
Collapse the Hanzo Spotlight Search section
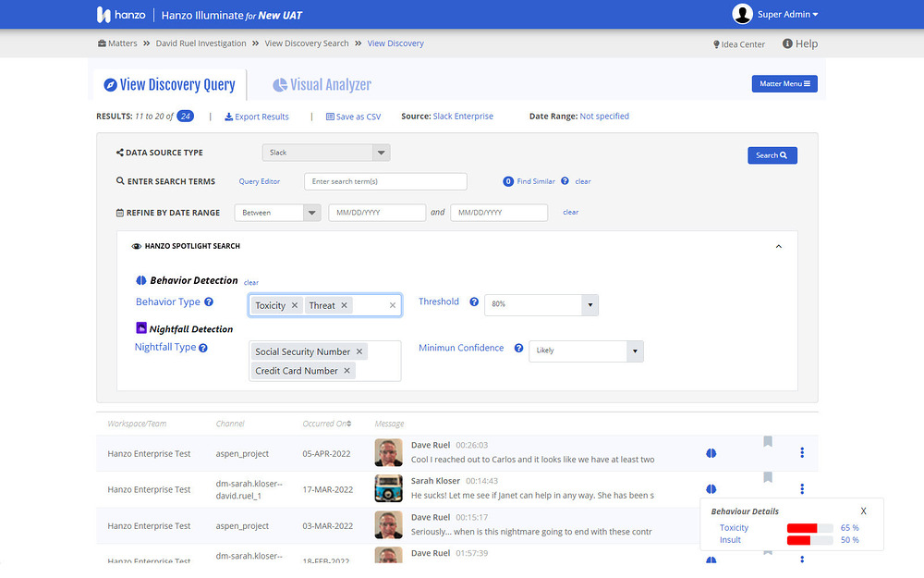tap(778, 247)
